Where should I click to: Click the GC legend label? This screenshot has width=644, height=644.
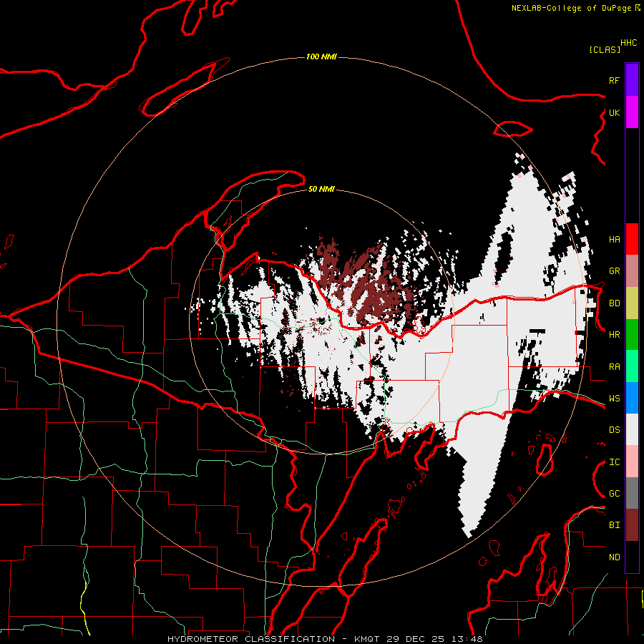pos(614,493)
